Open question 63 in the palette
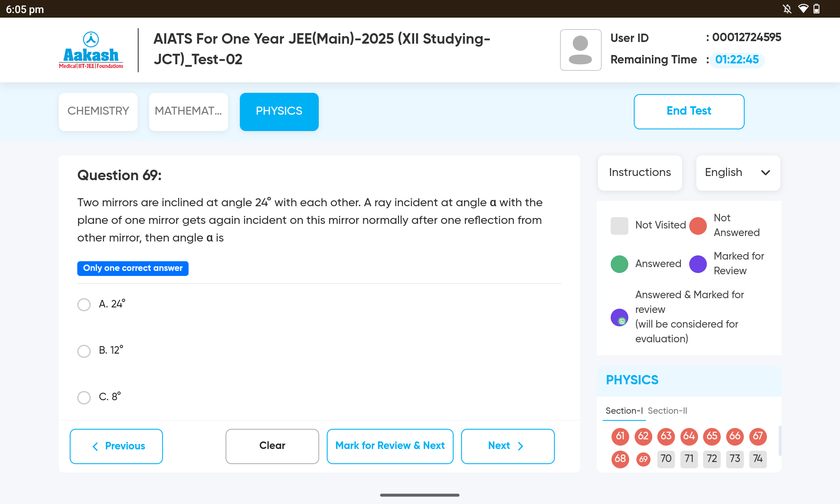 point(666,436)
